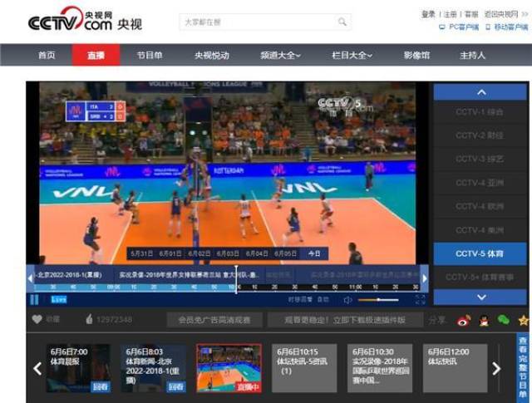This screenshot has width=532, height=403.
Task: Open 6月6日7:00 体育晨报 replay thumbnail
Action: point(78,368)
